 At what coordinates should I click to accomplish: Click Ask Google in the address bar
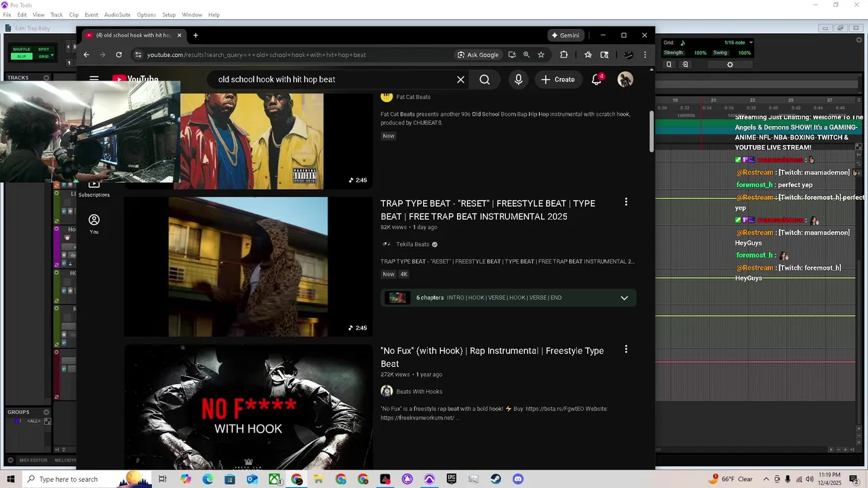(x=478, y=55)
